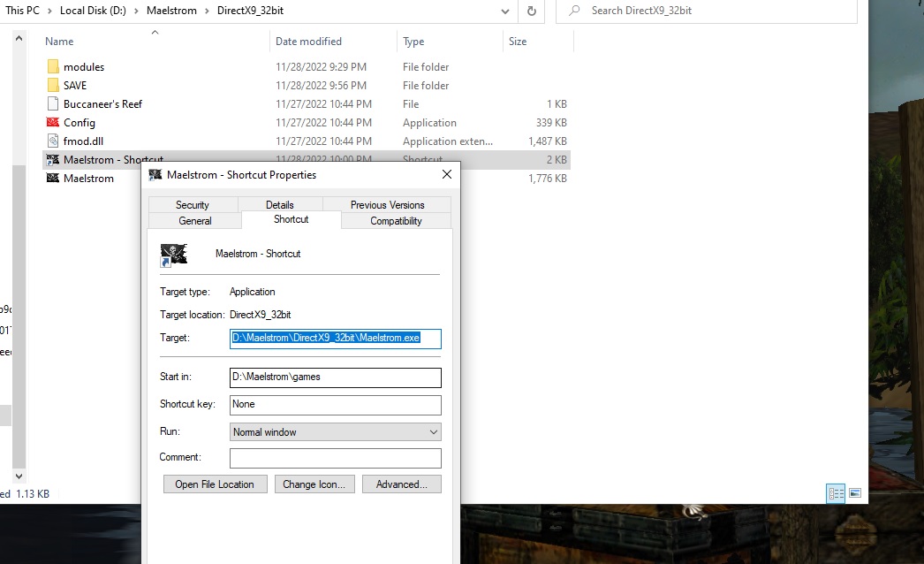This screenshot has width=924, height=564.
Task: Select the Config application name
Action: 79,122
